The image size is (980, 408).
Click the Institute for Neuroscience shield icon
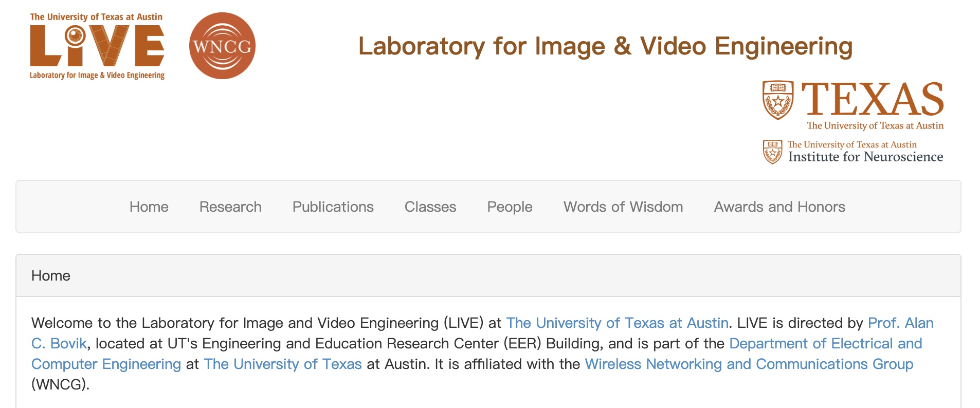pos(772,152)
